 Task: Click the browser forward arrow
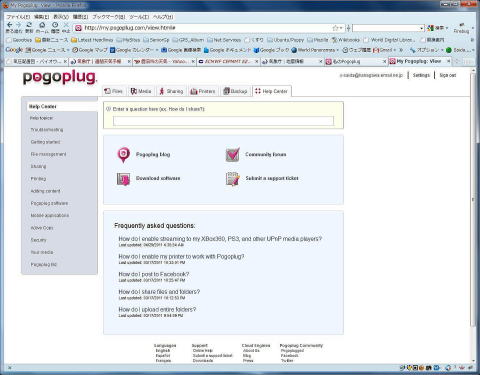[x=18, y=25]
